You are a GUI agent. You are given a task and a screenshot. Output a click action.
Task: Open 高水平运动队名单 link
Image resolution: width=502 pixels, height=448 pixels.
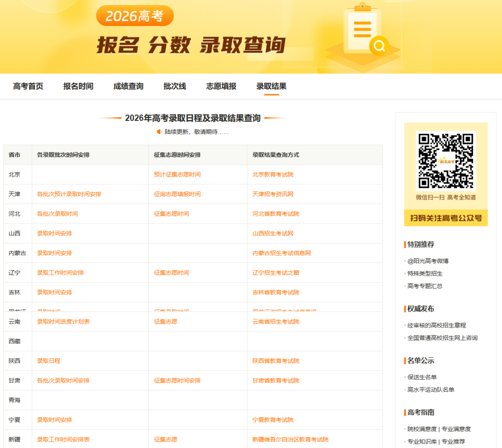(x=431, y=390)
